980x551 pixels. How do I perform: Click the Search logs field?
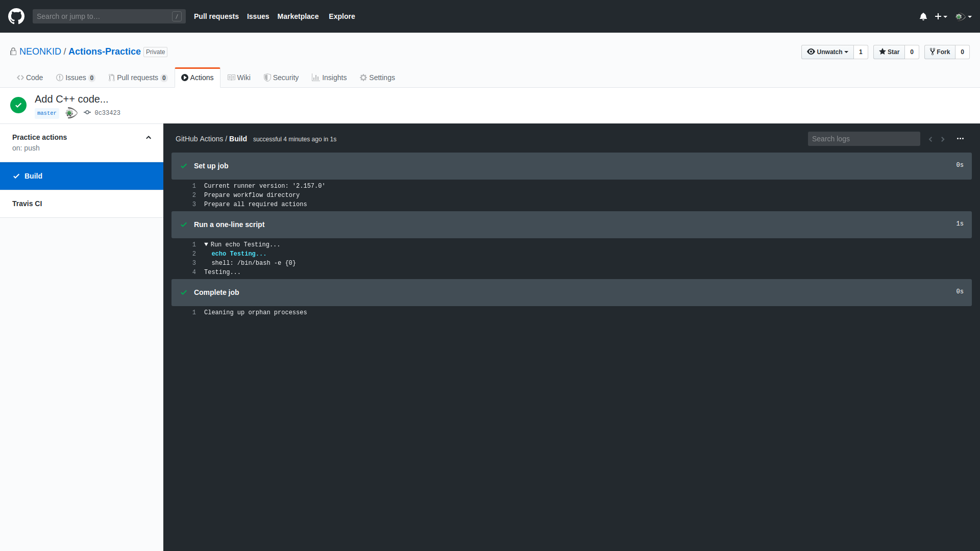(864, 139)
